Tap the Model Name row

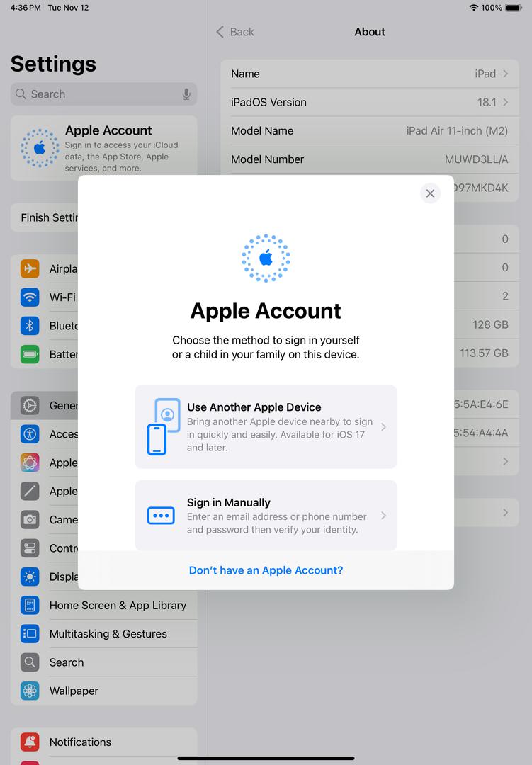point(370,131)
